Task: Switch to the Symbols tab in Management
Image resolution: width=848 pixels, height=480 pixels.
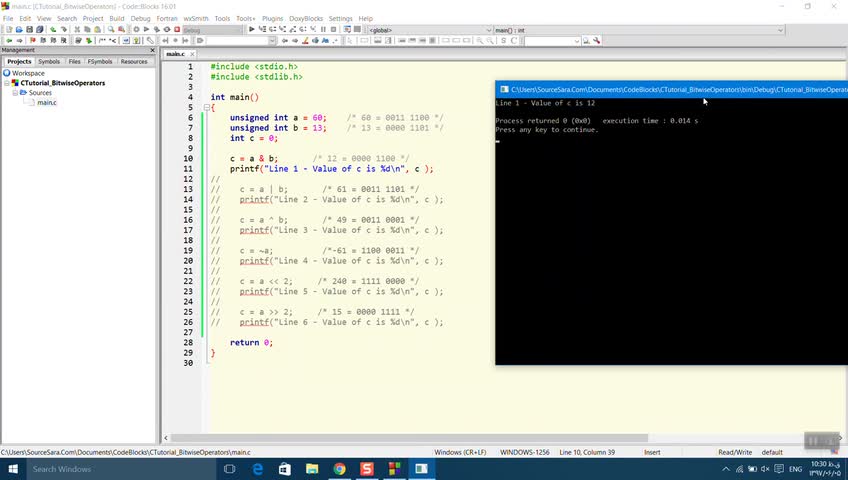Action: (x=49, y=61)
